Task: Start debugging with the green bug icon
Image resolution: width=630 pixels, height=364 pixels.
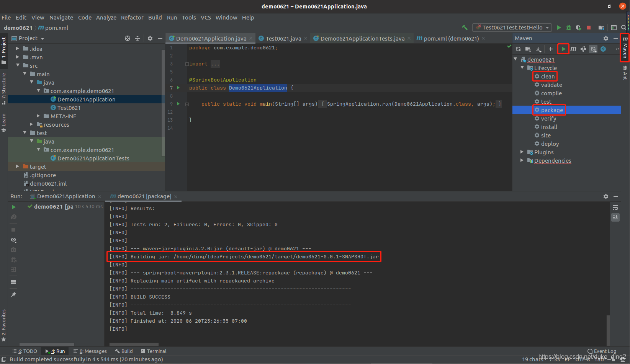Action: click(569, 28)
